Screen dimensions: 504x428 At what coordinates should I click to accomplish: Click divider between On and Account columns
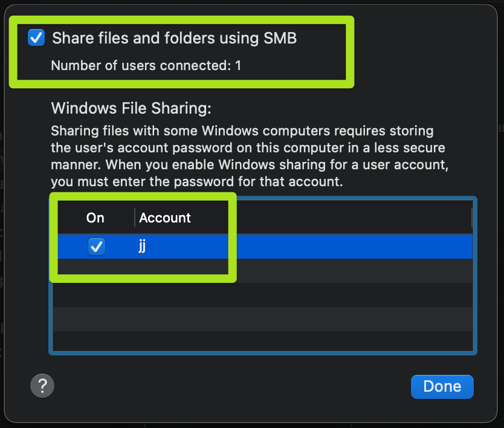point(135,218)
